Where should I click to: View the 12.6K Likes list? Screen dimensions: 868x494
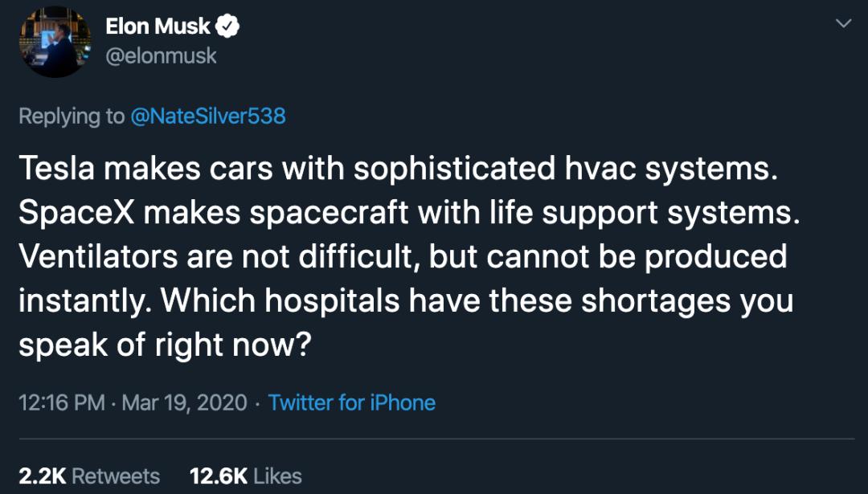pos(246,476)
